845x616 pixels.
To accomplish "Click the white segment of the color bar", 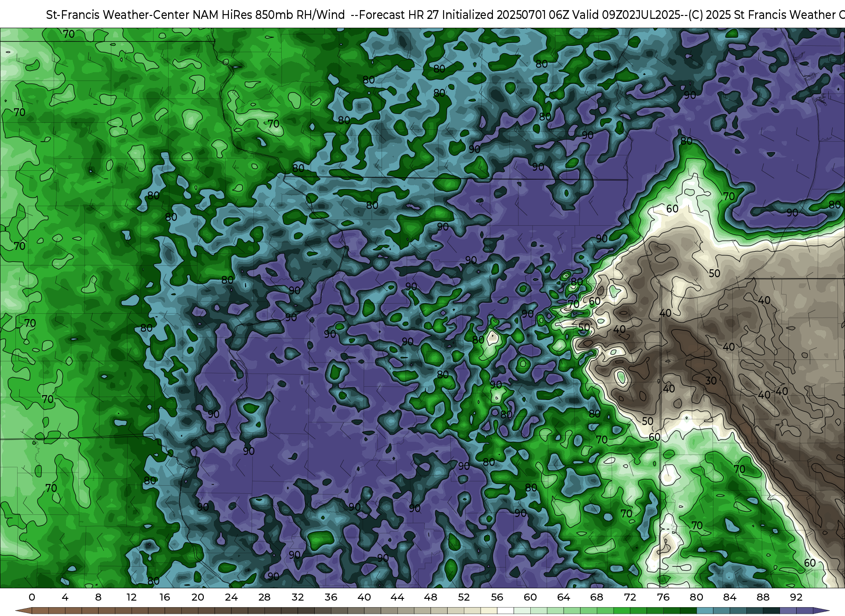I will tap(505, 611).
